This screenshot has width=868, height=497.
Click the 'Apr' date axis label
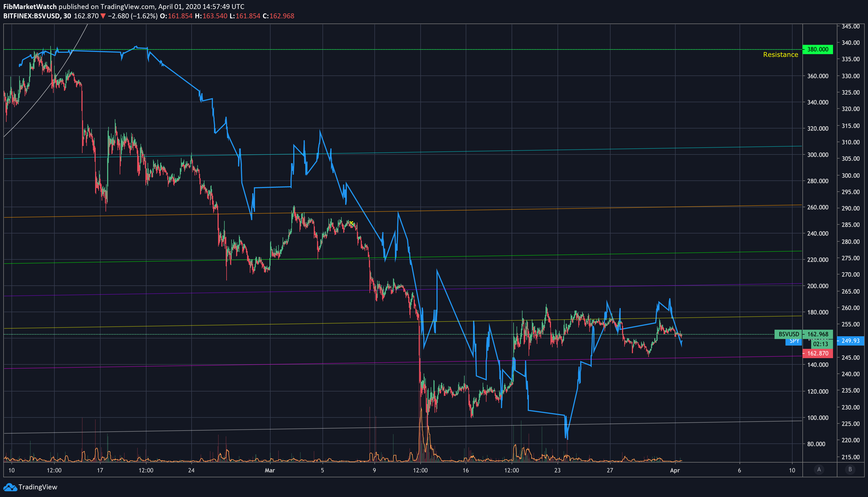[x=675, y=470]
